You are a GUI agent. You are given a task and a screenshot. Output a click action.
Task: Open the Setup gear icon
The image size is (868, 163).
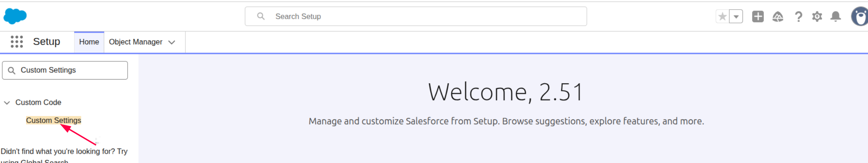[x=817, y=17]
